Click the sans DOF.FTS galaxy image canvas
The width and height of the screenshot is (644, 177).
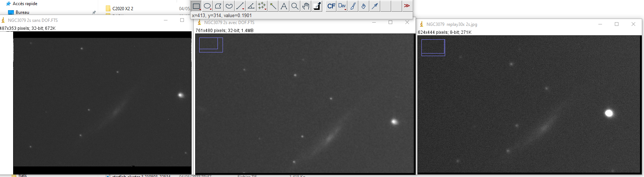(102, 102)
